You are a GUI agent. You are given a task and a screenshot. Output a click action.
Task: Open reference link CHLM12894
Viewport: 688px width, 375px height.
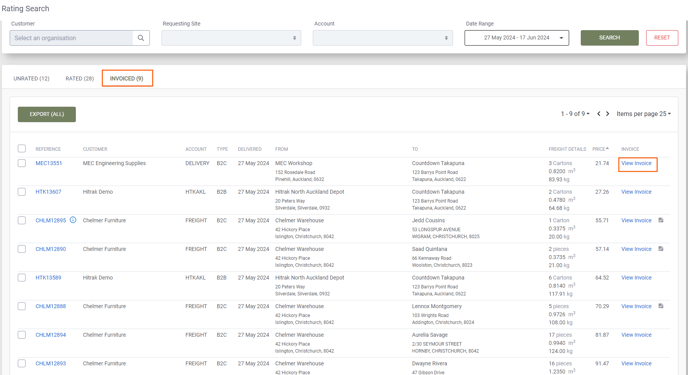[x=50, y=335]
